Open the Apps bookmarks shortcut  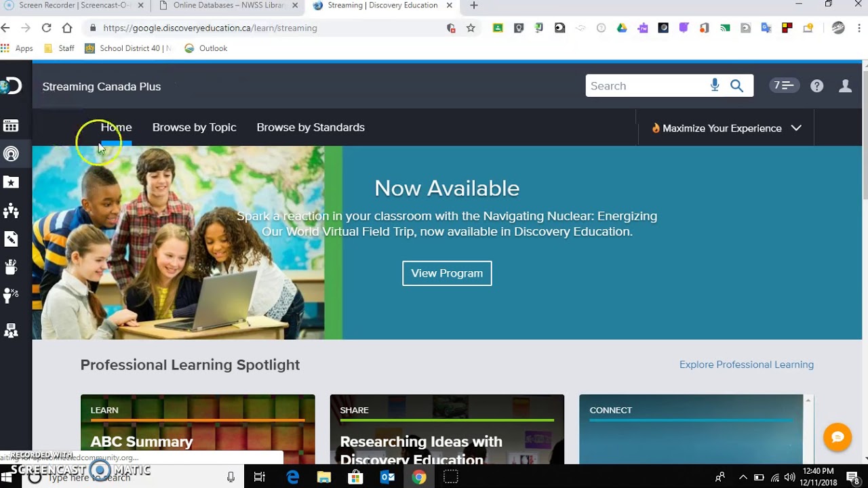coord(17,48)
